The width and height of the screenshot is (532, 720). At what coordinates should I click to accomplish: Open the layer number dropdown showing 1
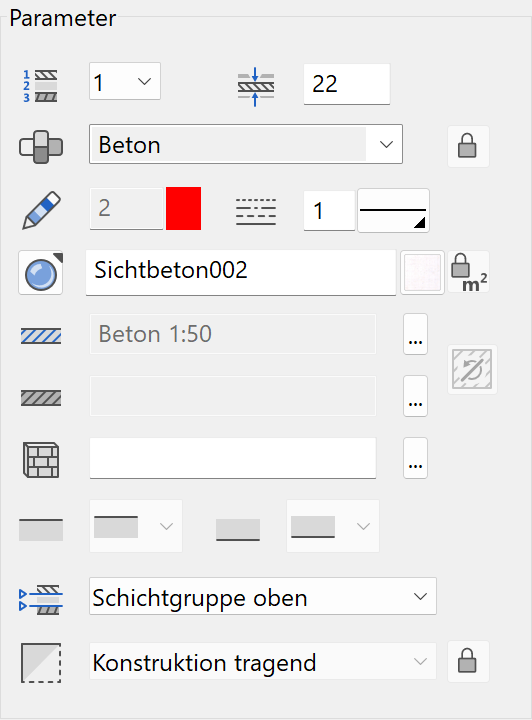coord(125,81)
